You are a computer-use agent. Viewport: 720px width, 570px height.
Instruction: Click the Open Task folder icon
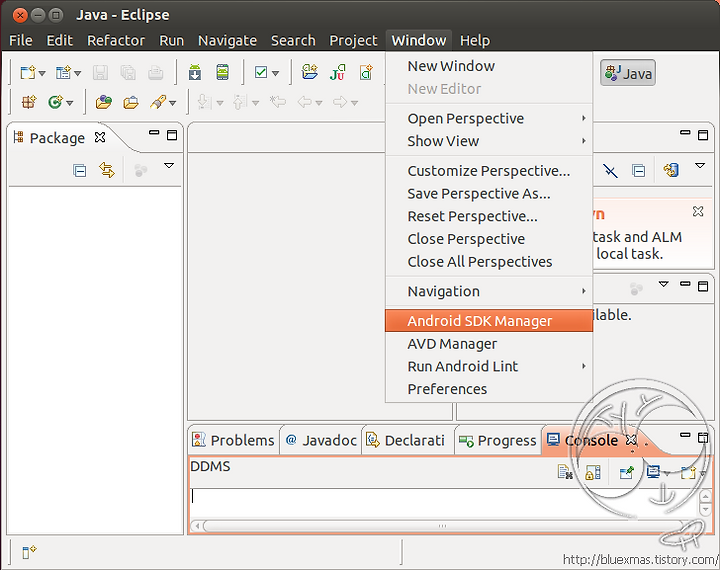[x=131, y=102]
